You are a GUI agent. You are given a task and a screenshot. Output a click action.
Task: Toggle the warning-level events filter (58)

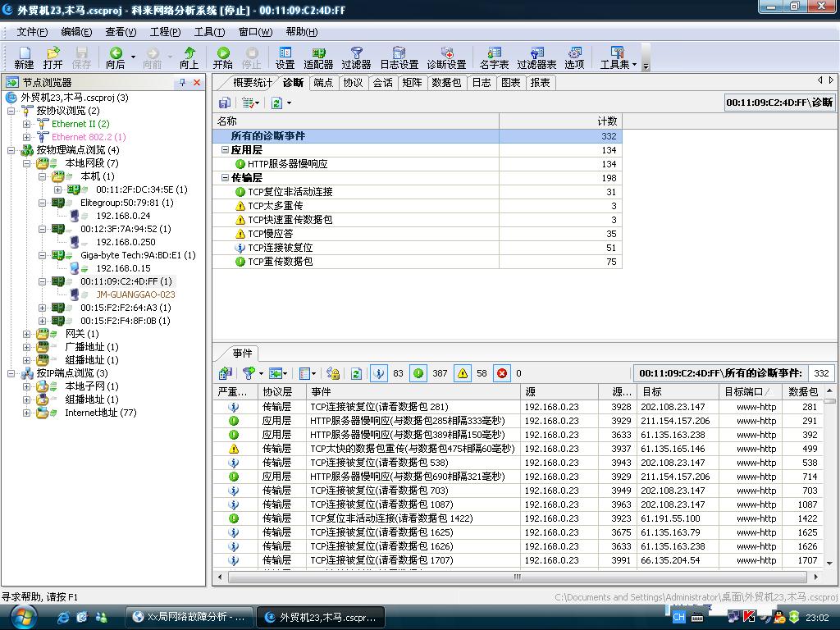pos(463,373)
